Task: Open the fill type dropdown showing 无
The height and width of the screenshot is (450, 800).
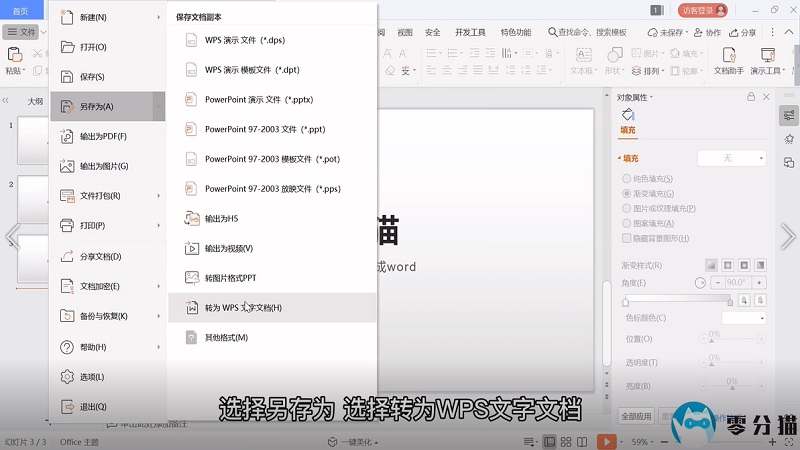Action: (x=731, y=158)
